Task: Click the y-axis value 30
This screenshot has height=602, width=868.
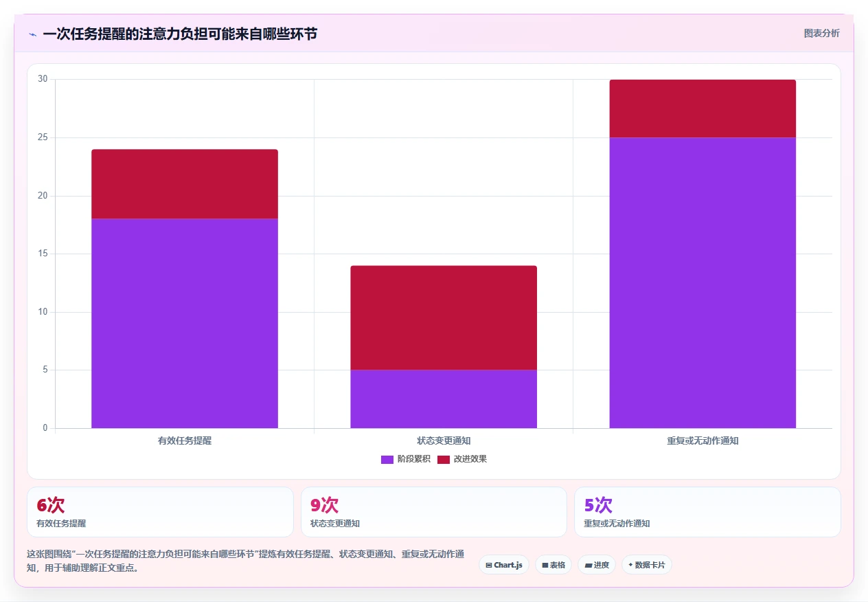Action: pos(43,79)
